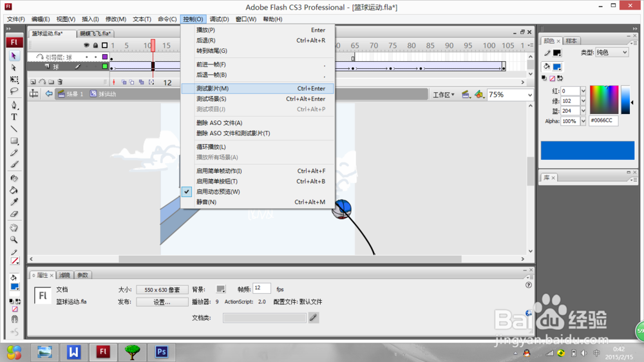Open the 类型 纯色 color type dropdown

(x=612, y=53)
